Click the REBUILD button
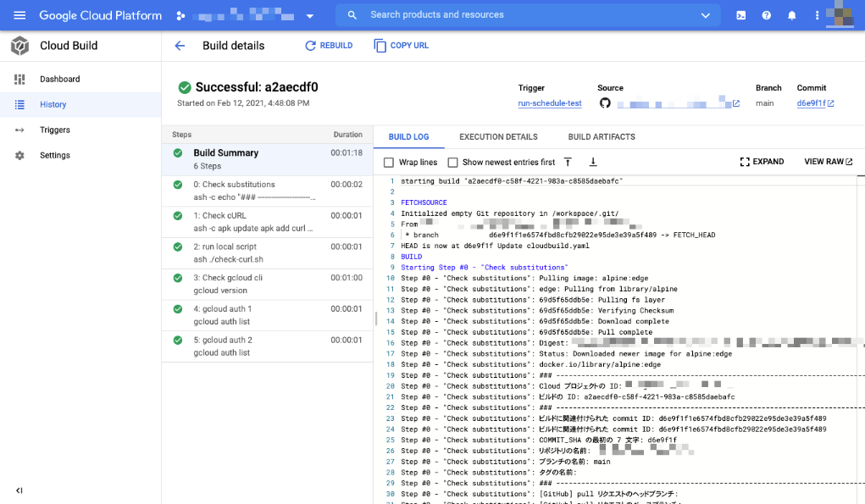Screen dimensions: 865x504 pyautogui.click(x=329, y=45)
